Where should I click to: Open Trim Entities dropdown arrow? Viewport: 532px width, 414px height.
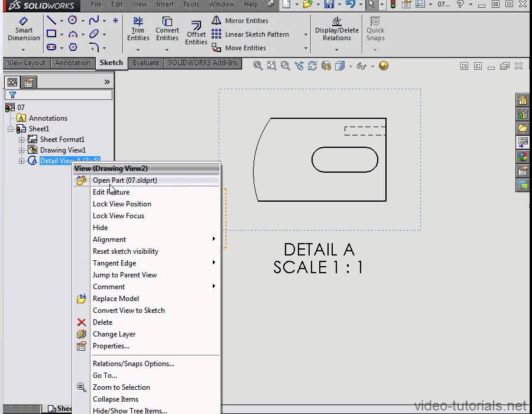138,50
